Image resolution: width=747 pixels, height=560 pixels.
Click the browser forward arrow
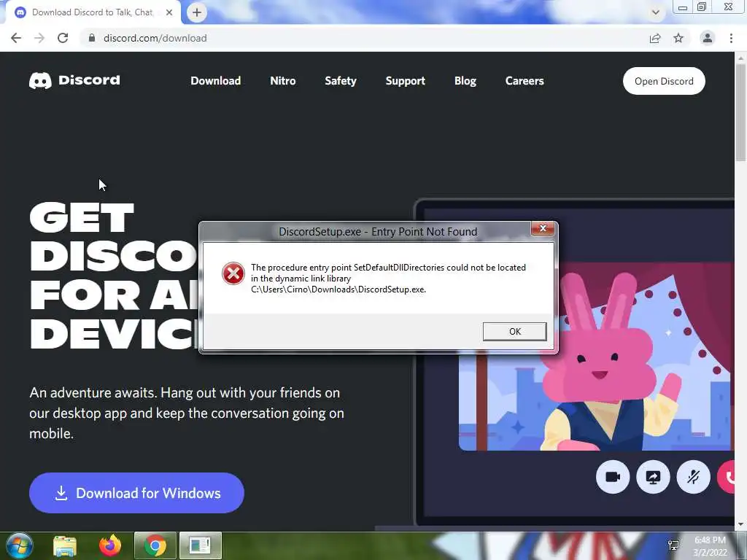click(x=39, y=38)
